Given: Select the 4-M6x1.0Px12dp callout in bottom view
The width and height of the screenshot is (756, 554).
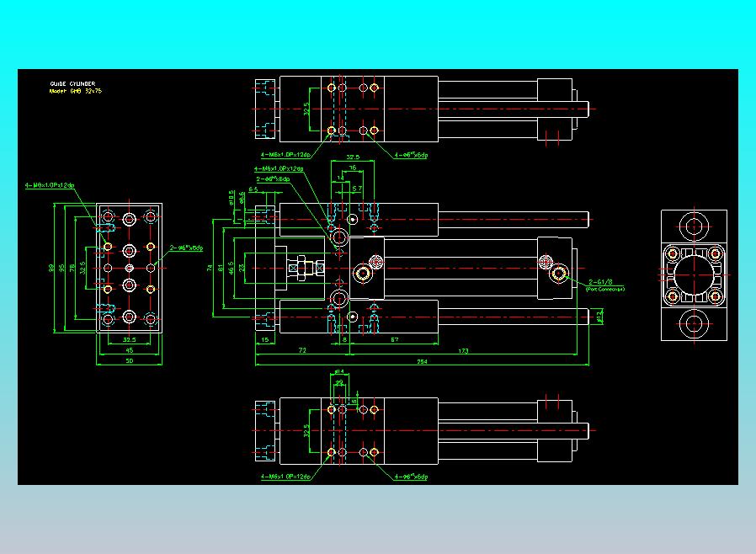Looking at the screenshot, I should coord(286,476).
